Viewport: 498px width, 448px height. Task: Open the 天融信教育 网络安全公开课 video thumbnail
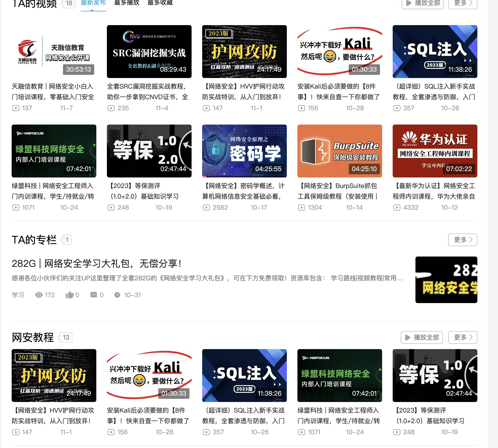click(54, 52)
